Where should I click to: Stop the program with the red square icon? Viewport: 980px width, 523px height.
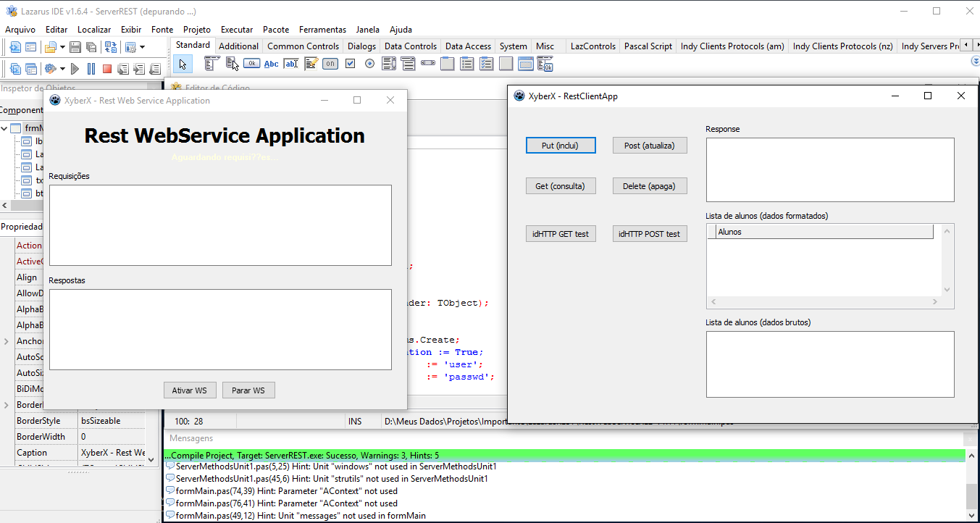point(106,69)
